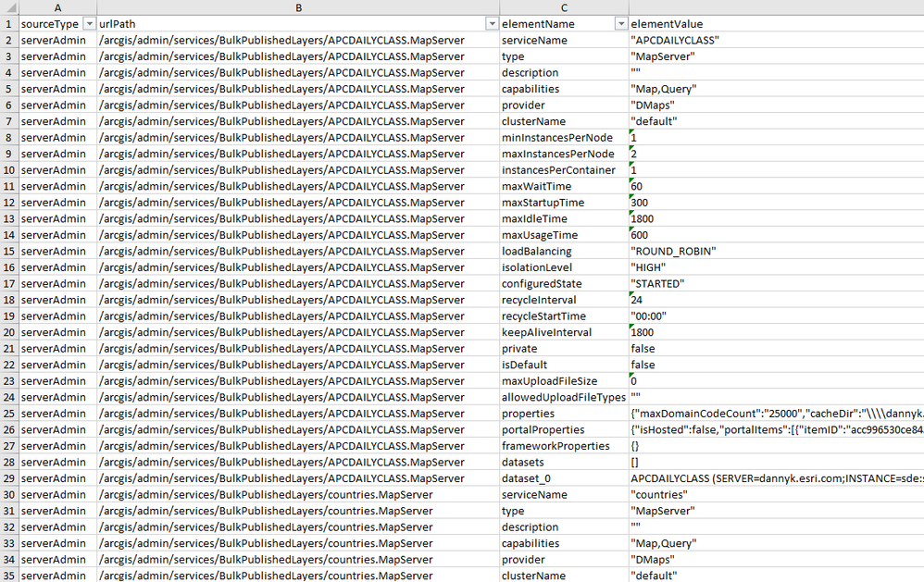Select the urlPath cell in row 30

298,495
